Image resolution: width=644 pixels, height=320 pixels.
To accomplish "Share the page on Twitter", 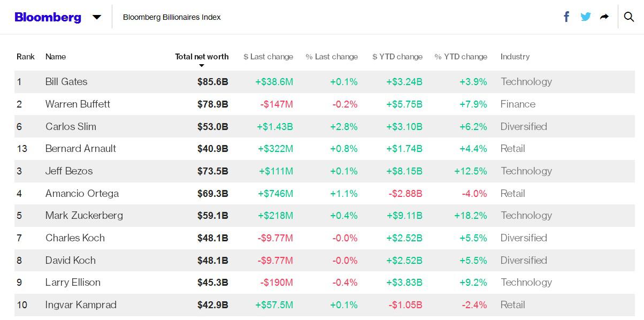I will [586, 17].
